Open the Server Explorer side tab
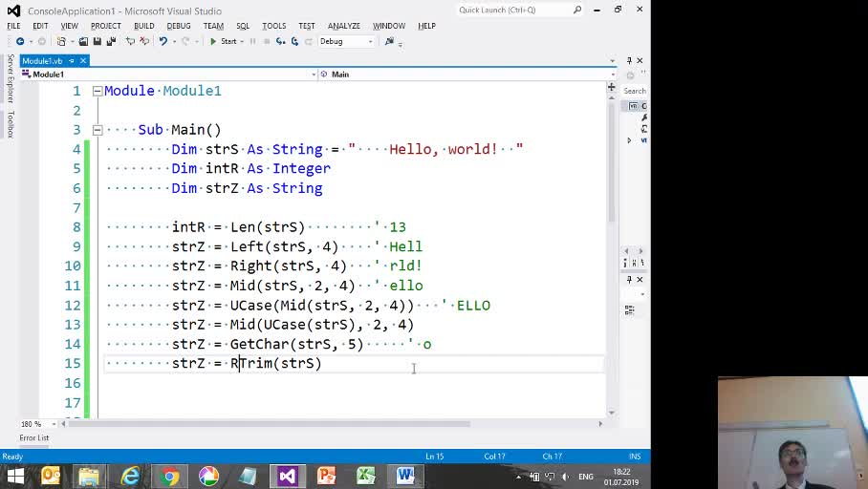This screenshot has width=868, height=489. click(x=11, y=78)
